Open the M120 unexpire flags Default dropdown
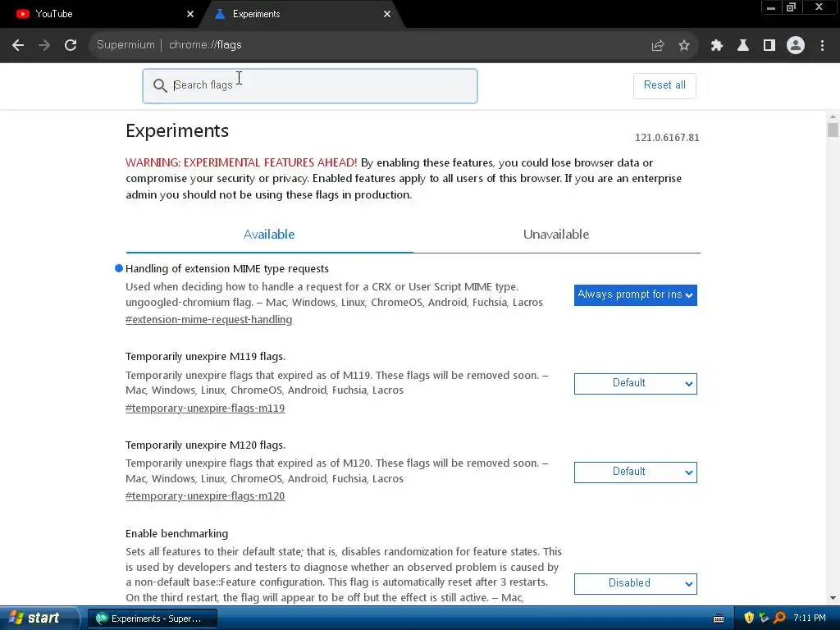 636,472
